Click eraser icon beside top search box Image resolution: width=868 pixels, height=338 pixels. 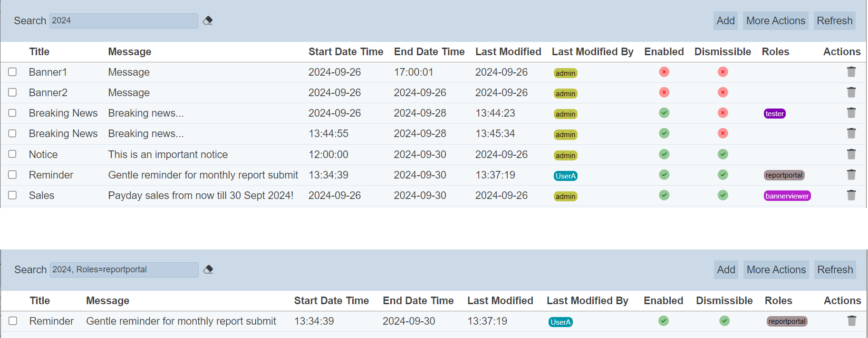(208, 20)
